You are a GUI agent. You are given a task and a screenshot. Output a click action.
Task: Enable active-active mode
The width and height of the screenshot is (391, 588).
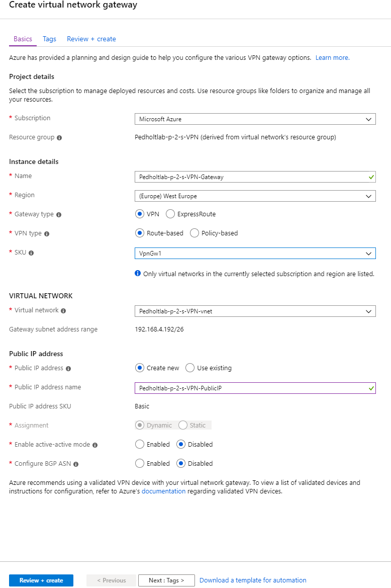click(x=140, y=444)
